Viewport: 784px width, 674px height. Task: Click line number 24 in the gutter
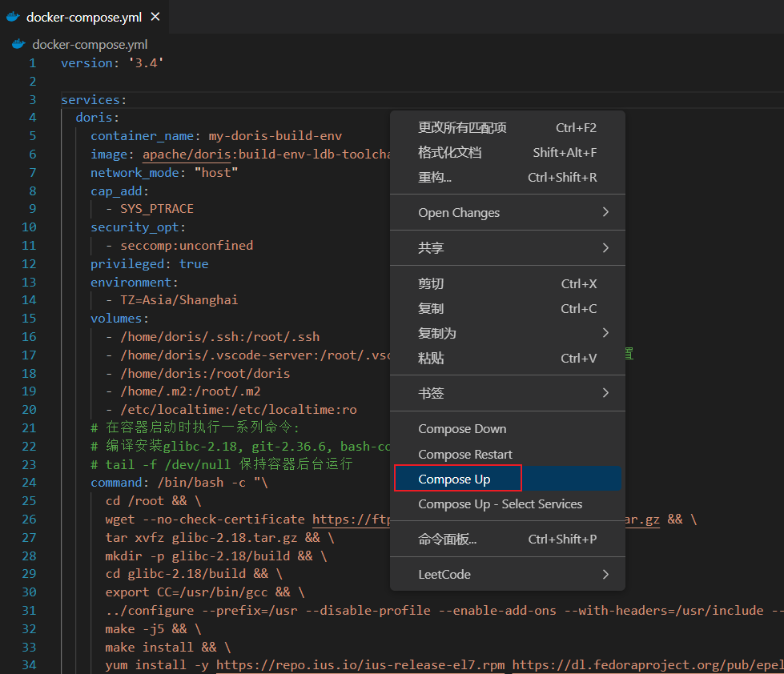(x=29, y=482)
